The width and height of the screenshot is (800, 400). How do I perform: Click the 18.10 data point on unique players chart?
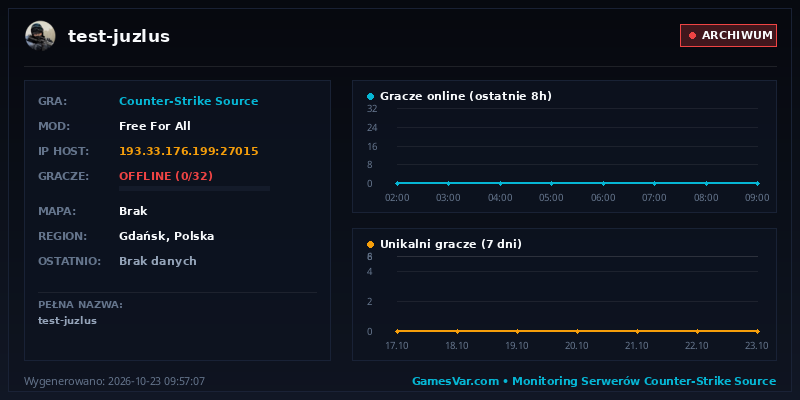[x=457, y=331]
